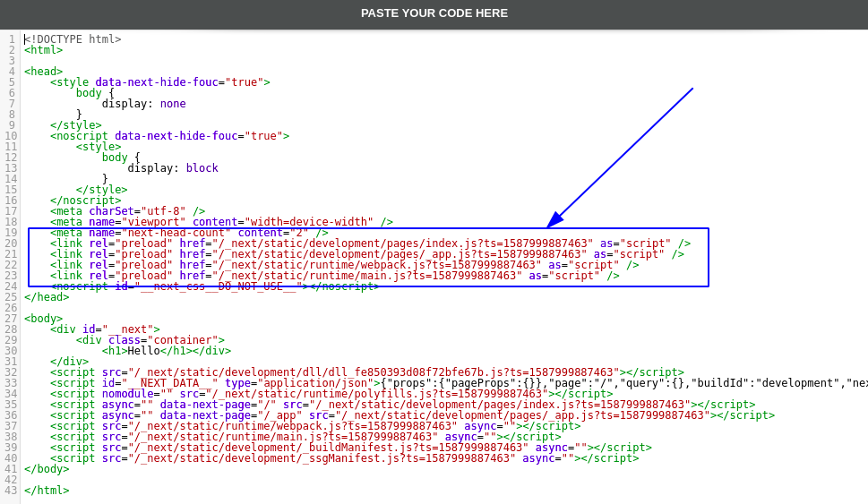Click the __next_css__DO_NOT_USE__ noscript line

pyautogui.click(x=215, y=286)
